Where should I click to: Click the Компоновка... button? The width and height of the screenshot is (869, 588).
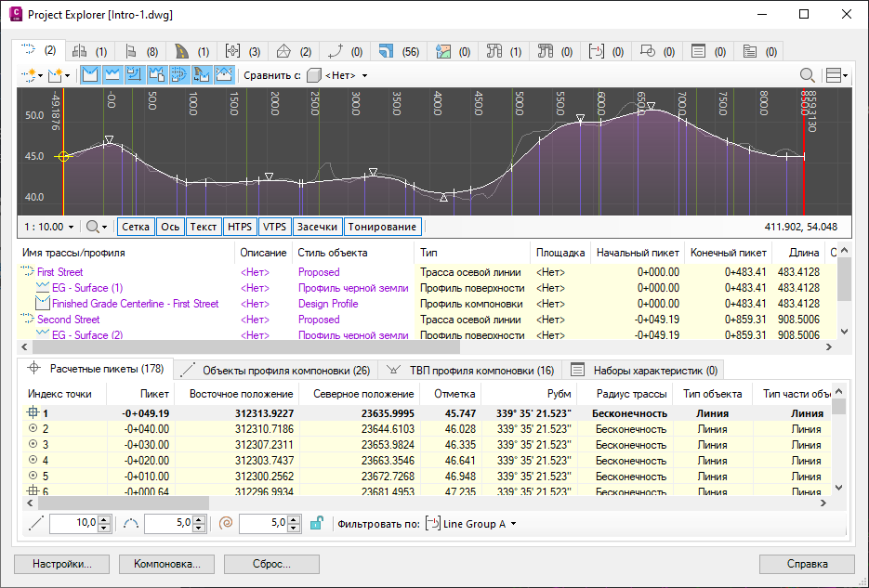pyautogui.click(x=166, y=564)
